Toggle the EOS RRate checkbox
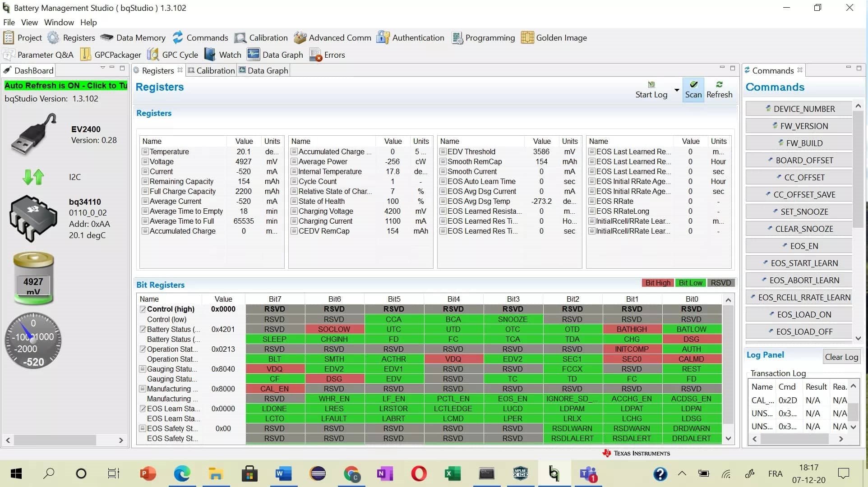The height and width of the screenshot is (487, 868). (592, 202)
